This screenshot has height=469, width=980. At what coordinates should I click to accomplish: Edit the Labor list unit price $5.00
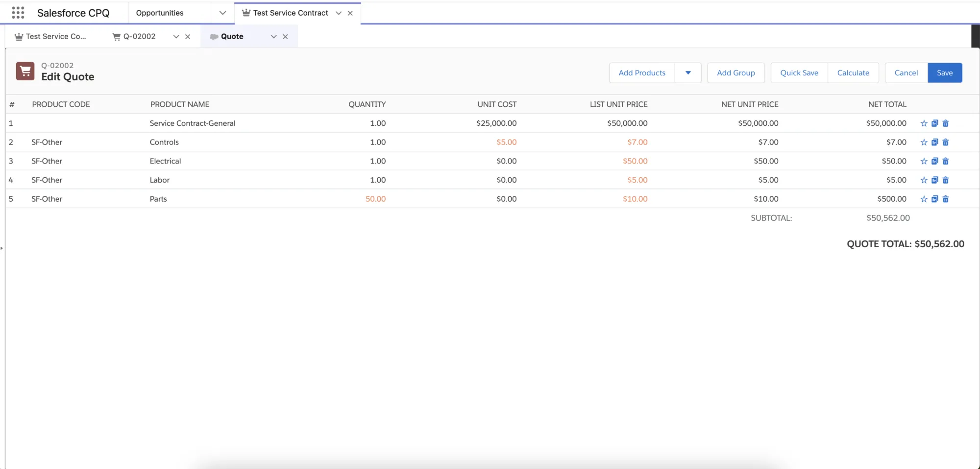point(637,180)
